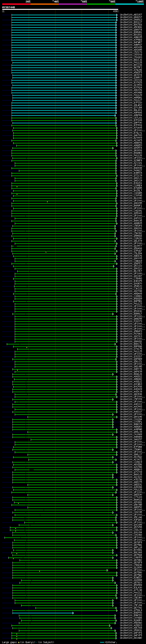The image size is (146, 644).
Task: Select the UniRef100_P41123 label
Action: 131,304
